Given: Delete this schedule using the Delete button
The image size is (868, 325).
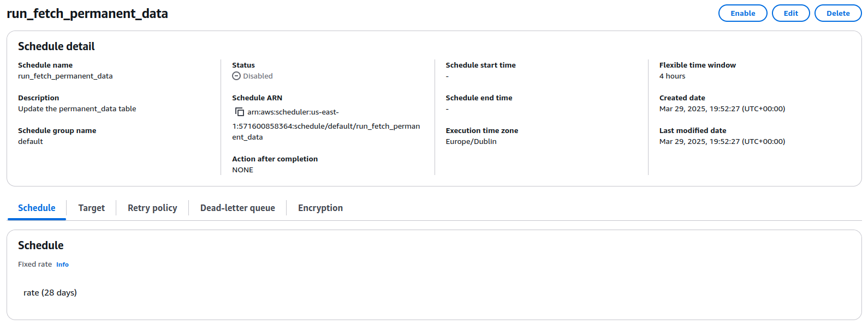Looking at the screenshot, I should (x=838, y=13).
